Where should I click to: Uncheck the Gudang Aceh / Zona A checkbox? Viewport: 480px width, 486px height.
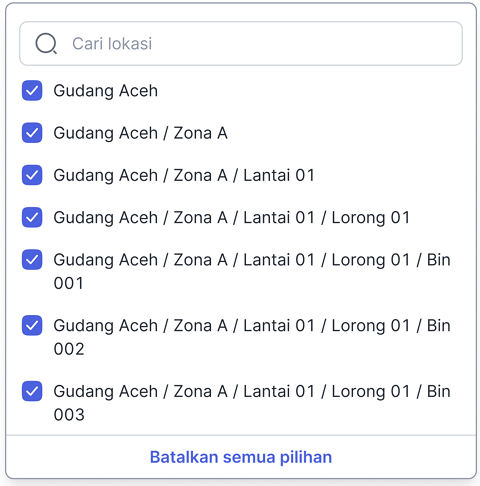click(x=32, y=133)
